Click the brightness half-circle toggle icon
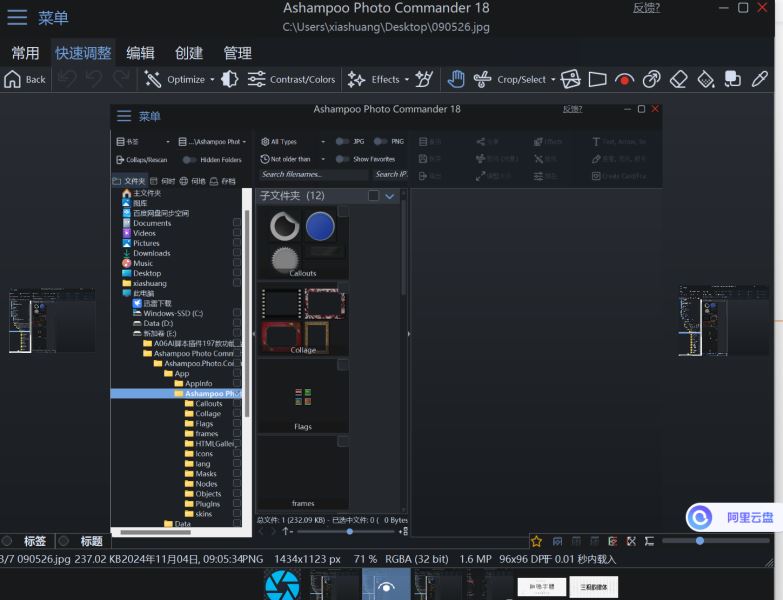Viewport: 783px width, 600px height. (229, 79)
